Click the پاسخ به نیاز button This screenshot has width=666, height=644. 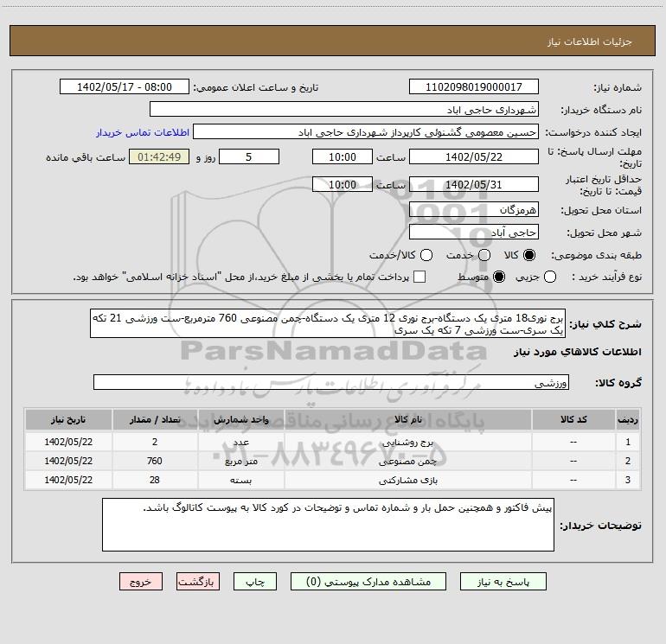tap(503, 582)
